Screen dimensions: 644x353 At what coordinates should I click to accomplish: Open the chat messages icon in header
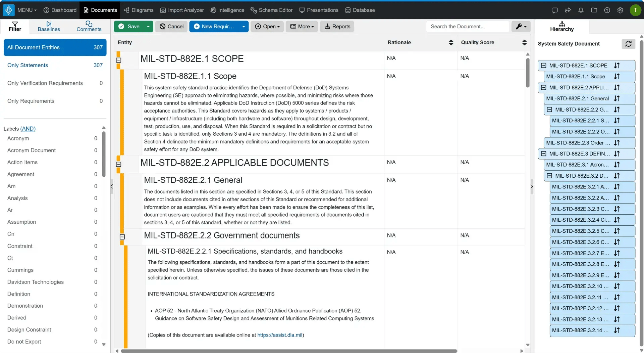point(554,10)
